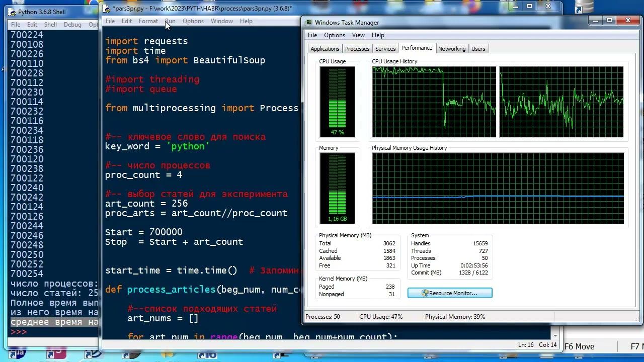The width and height of the screenshot is (644, 362).
Task: Click shell output number 700230
Action: point(27,93)
